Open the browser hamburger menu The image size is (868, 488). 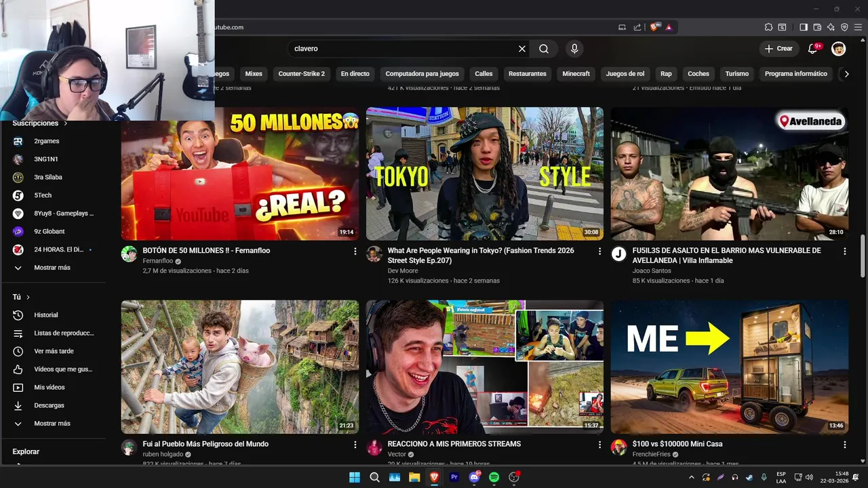[x=858, y=27]
